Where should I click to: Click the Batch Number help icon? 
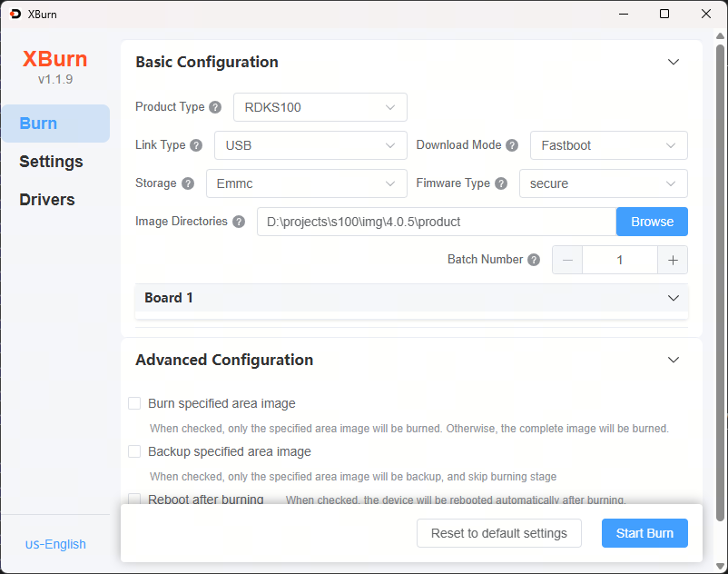534,260
